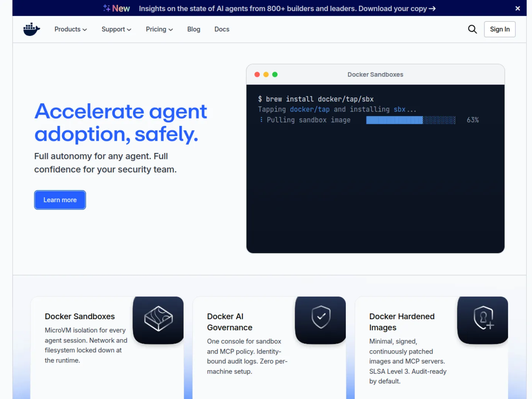The height and width of the screenshot is (399, 532).
Task: Click the Docker Sandboxes cube icon
Action: click(158, 318)
